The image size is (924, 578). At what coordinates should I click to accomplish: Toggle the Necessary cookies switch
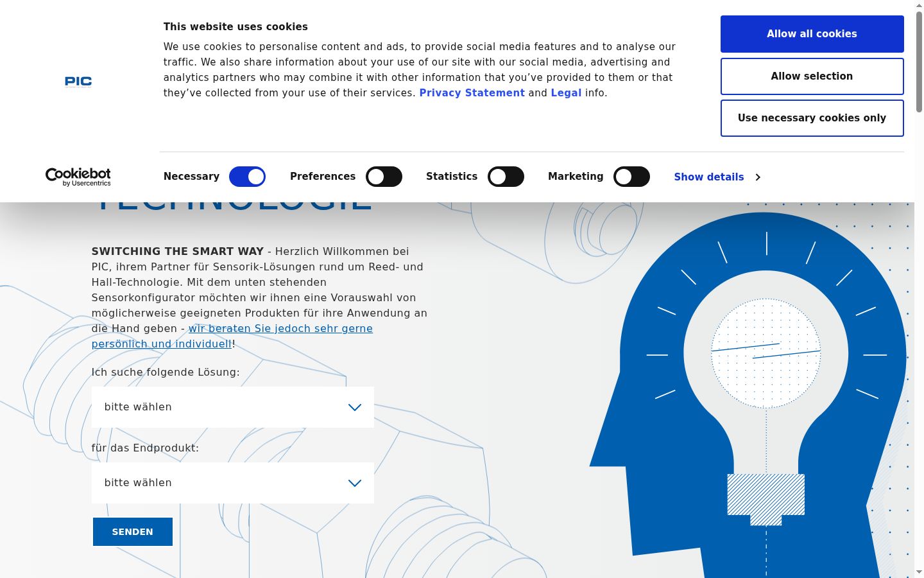(x=247, y=177)
